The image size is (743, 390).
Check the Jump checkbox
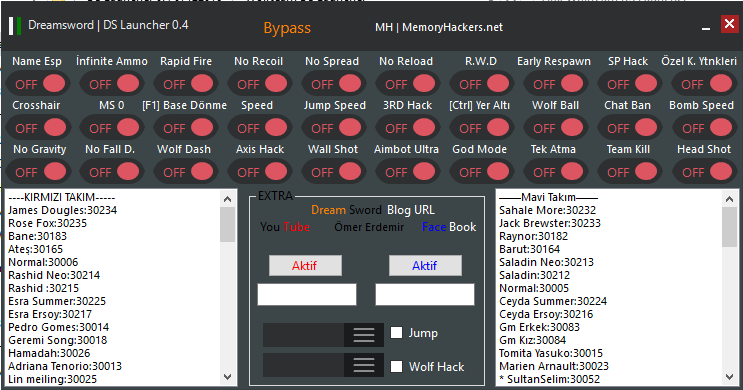397,333
